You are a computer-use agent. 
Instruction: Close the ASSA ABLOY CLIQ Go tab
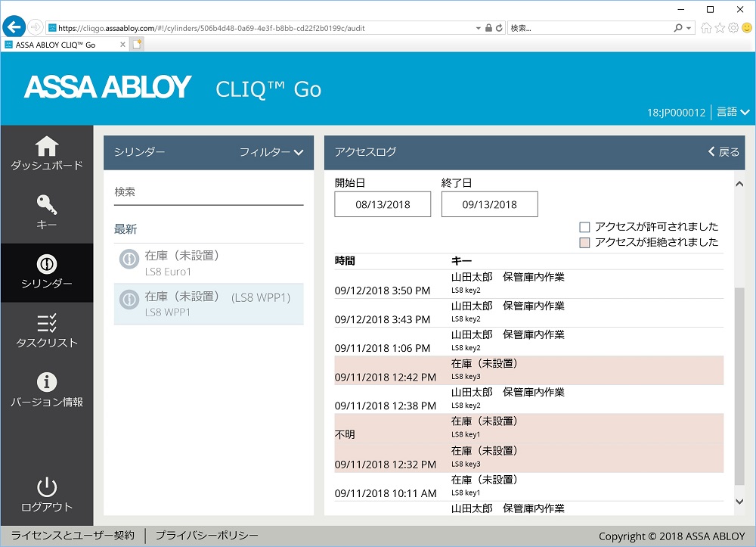pos(122,45)
